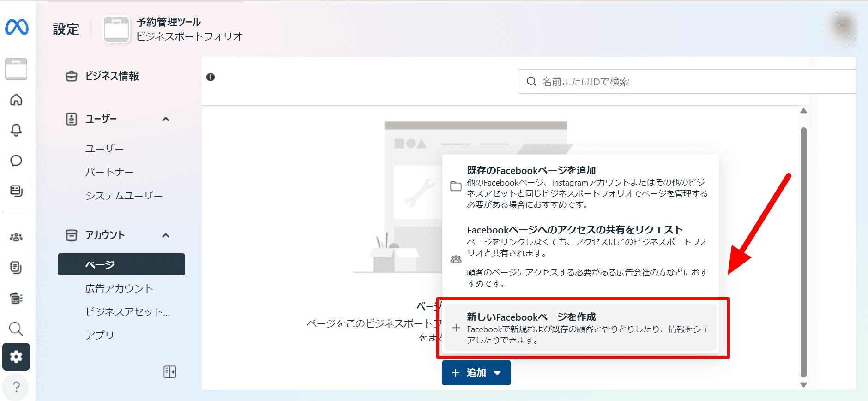Select Facebookページへのアクセスの共有をリクエスト option

580,256
